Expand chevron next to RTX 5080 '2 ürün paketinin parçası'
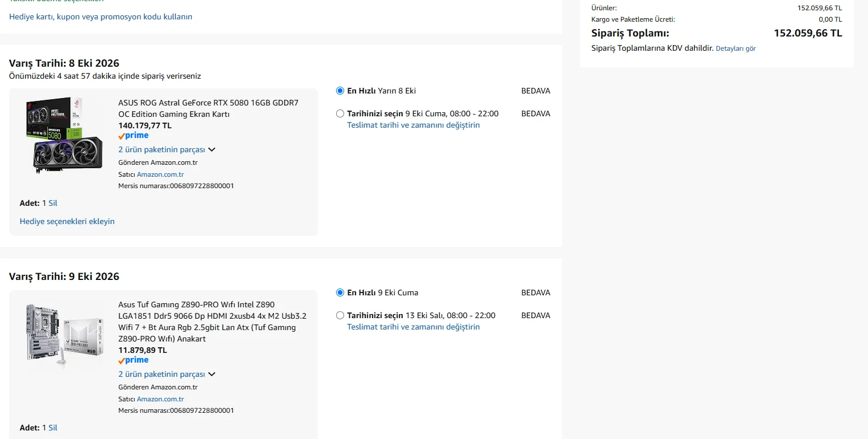The width and height of the screenshot is (868, 439). 212,150
